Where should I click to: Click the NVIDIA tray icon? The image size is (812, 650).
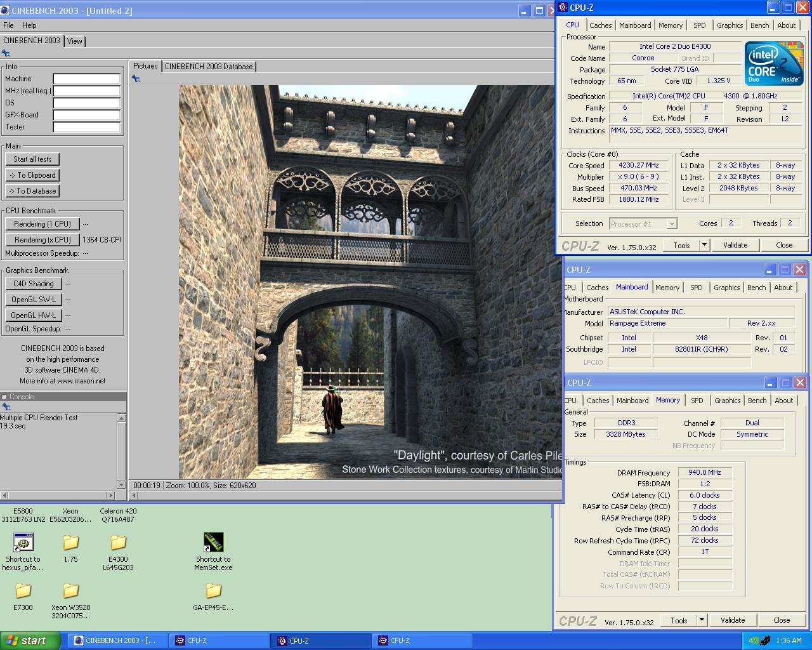pos(754,640)
